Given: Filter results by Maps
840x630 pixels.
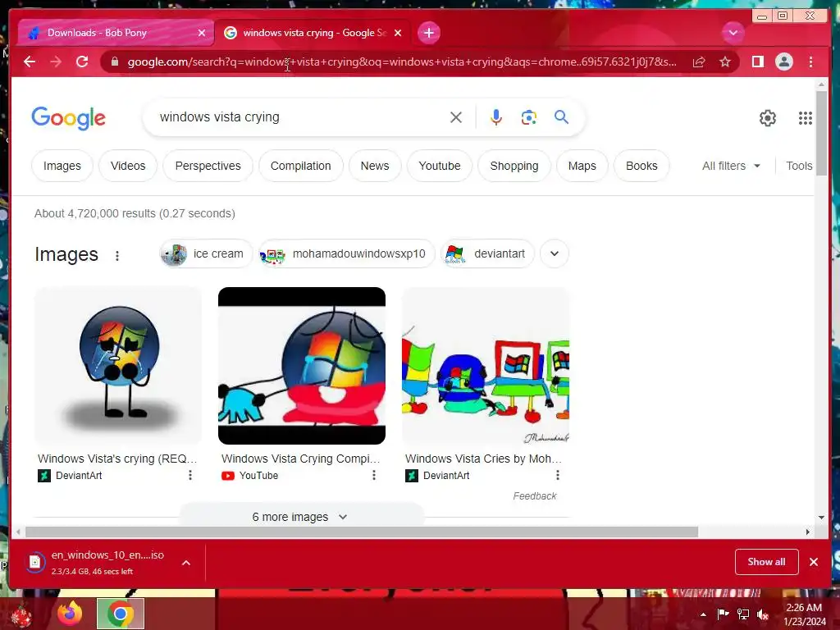Looking at the screenshot, I should 582,166.
